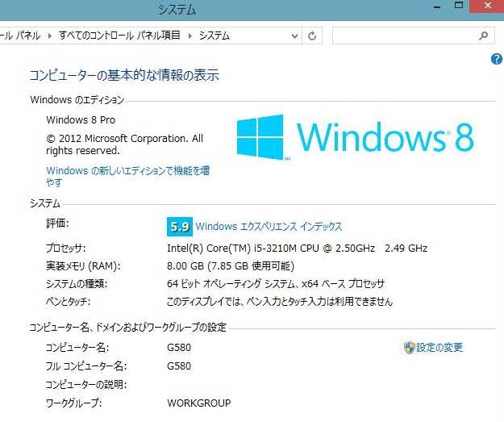Viewport: 504px width, 422px height.
Task: Click the 実装メモリ (RAM): label
Action: coord(83,266)
